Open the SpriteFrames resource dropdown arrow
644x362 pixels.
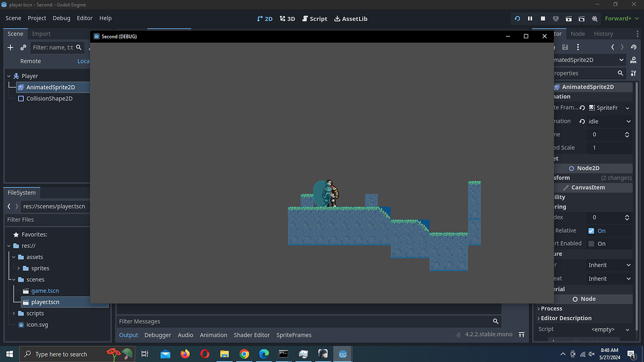[628, 108]
